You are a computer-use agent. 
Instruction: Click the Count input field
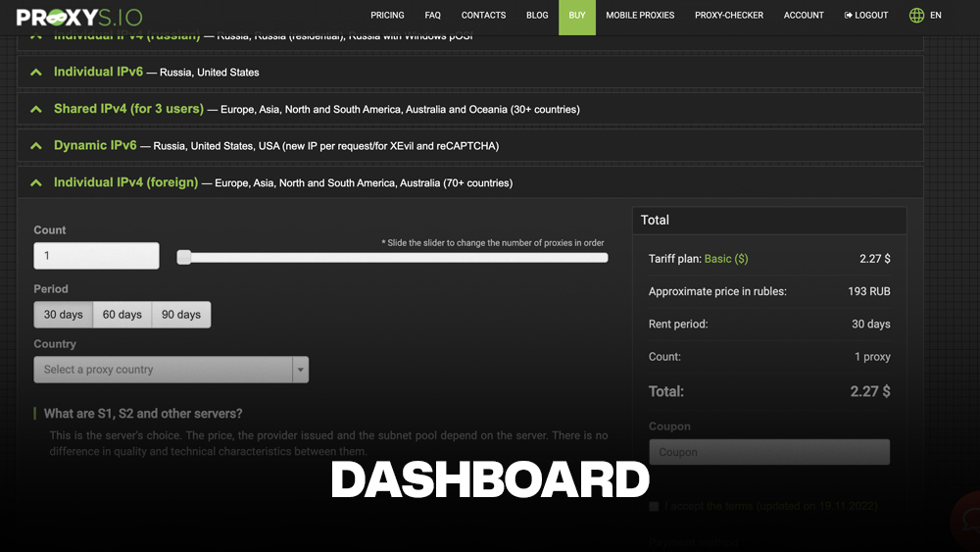[x=96, y=256]
